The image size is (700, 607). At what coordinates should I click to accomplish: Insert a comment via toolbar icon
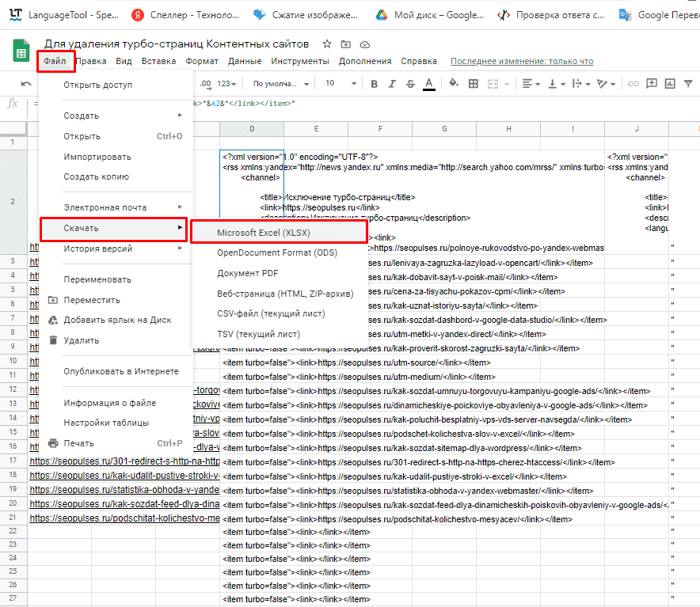pos(652,83)
